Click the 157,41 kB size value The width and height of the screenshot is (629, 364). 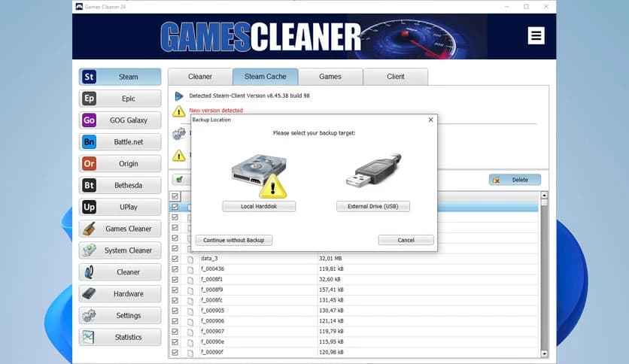coord(331,290)
